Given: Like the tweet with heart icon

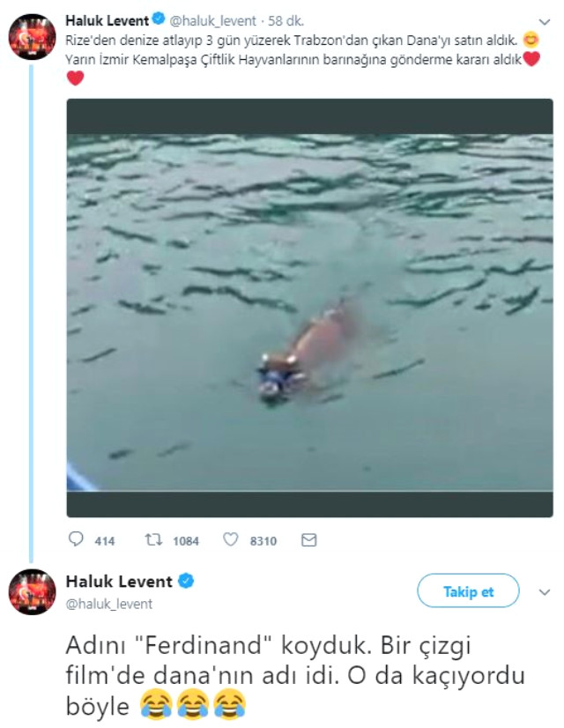Looking at the screenshot, I should (x=231, y=540).
